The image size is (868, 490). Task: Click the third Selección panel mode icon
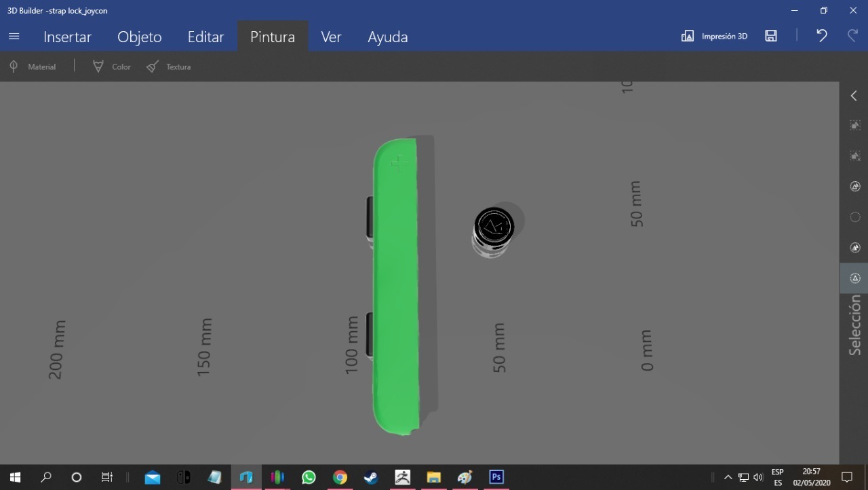855,187
